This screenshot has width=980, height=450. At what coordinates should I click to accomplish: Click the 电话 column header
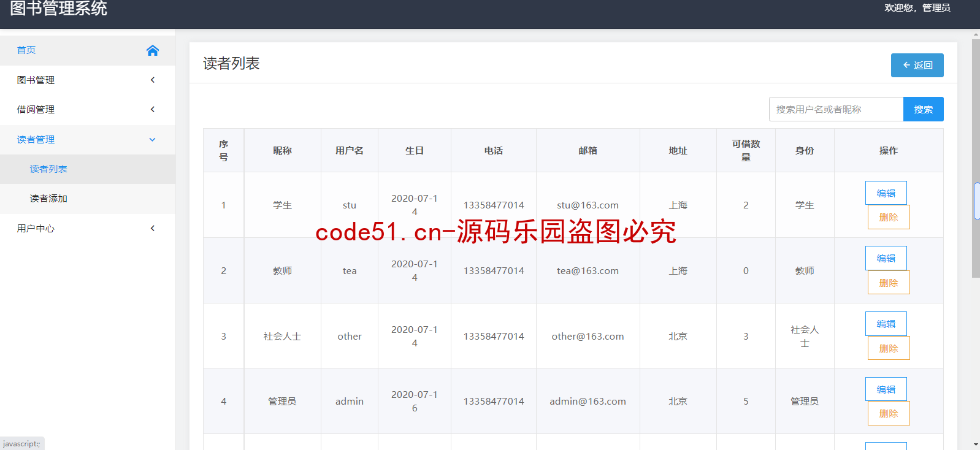(x=494, y=150)
